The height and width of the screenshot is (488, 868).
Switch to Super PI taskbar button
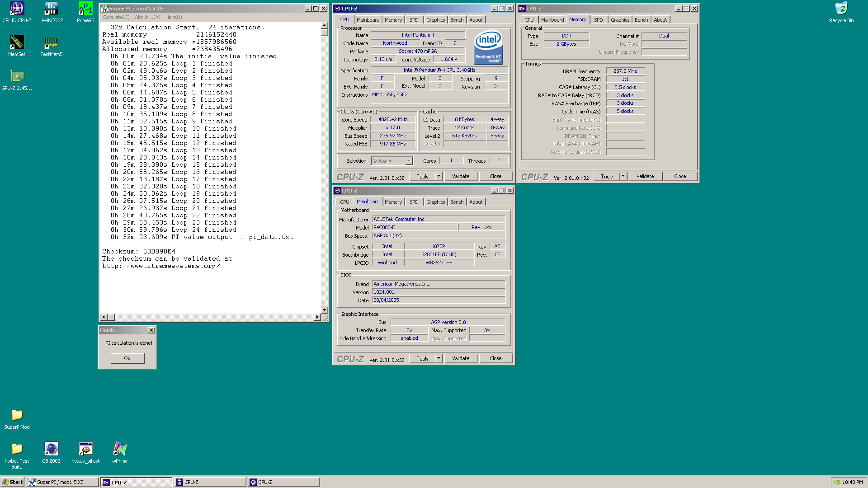(62, 482)
